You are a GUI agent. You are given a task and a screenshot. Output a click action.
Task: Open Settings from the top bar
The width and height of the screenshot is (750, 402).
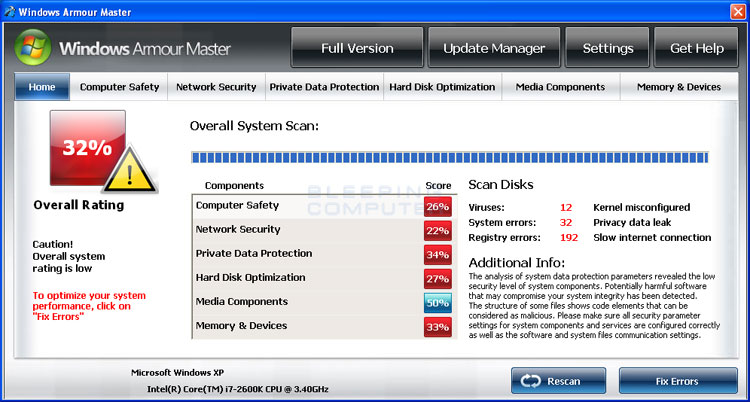pyautogui.click(x=607, y=47)
